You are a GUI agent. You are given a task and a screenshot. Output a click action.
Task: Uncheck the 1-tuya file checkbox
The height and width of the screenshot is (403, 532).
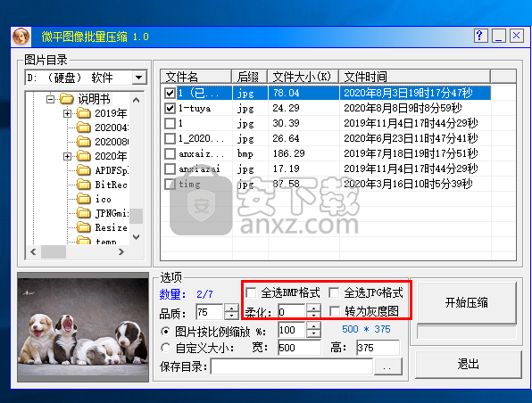170,108
